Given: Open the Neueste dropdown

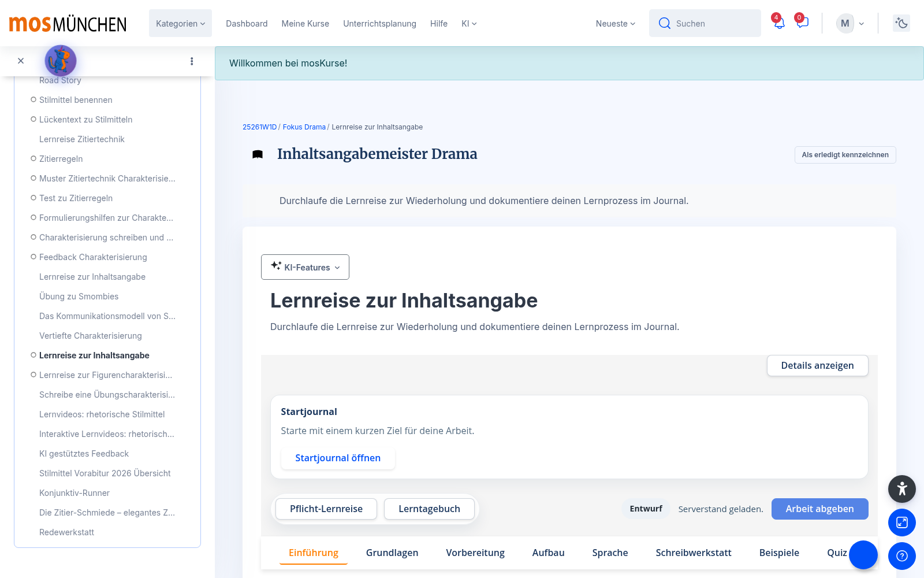Looking at the screenshot, I should [616, 24].
